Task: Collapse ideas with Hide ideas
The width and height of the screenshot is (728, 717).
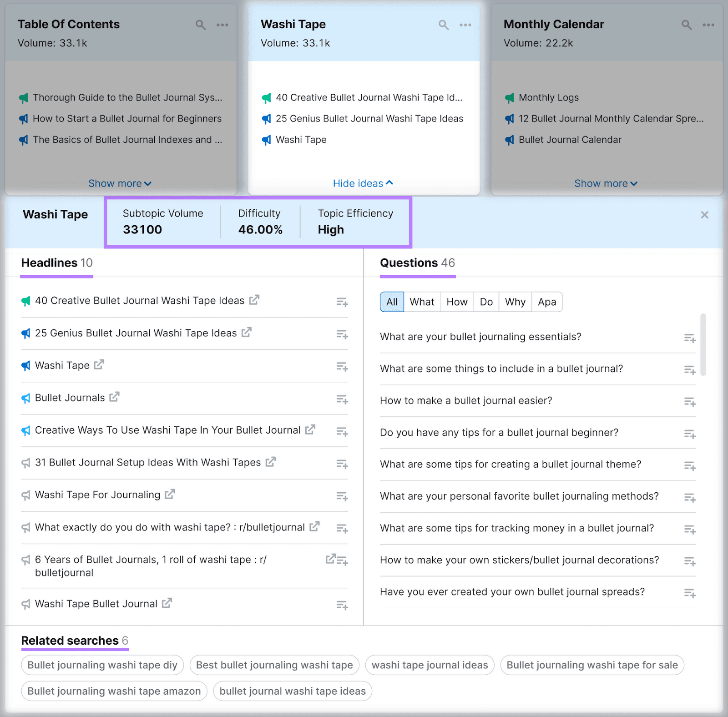Action: [x=363, y=183]
